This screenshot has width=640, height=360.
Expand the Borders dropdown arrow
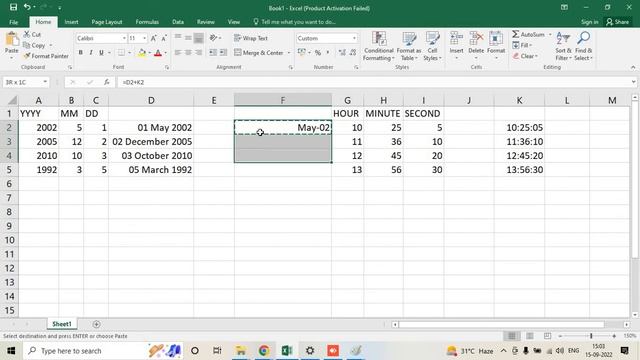click(129, 53)
